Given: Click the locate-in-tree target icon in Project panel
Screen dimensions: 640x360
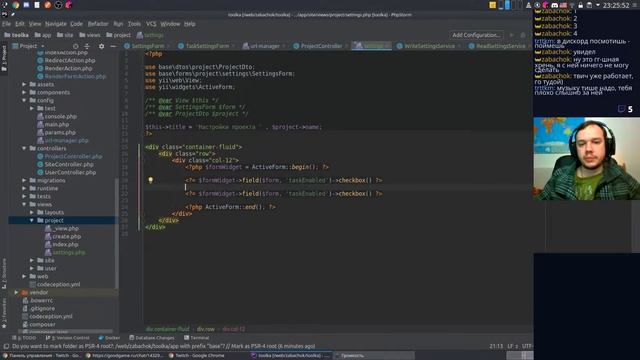Looking at the screenshot, I should click(75, 46).
